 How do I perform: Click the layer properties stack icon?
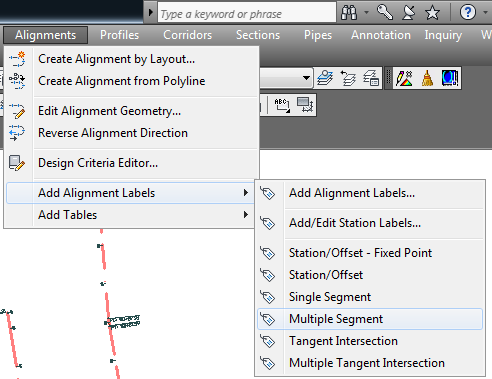coord(325,78)
